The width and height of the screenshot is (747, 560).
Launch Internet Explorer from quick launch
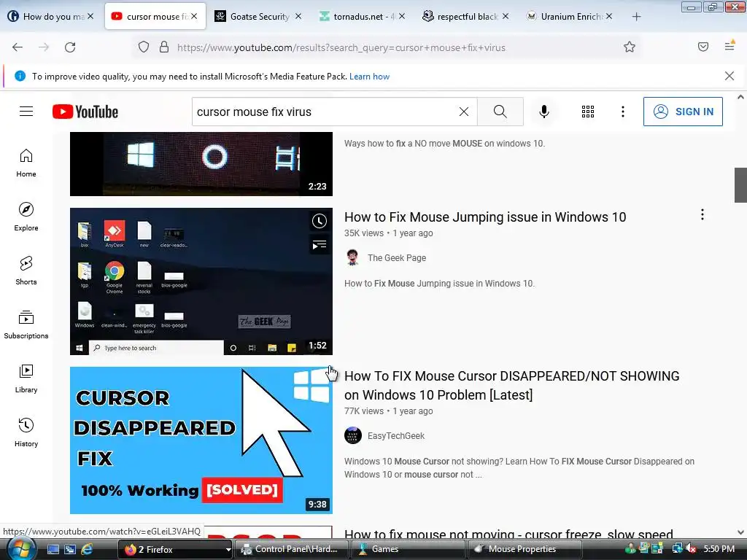[87, 549]
